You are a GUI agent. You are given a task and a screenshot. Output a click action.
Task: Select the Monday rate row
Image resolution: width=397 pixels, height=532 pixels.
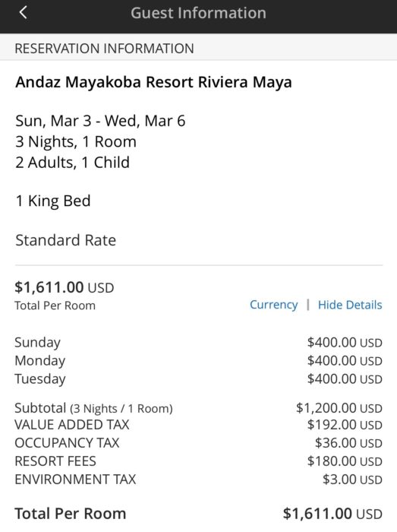(199, 361)
